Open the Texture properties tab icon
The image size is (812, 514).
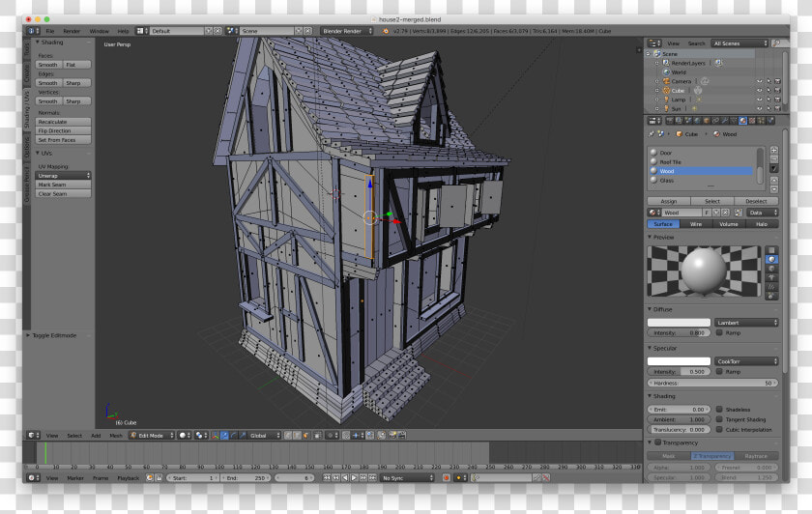752,121
